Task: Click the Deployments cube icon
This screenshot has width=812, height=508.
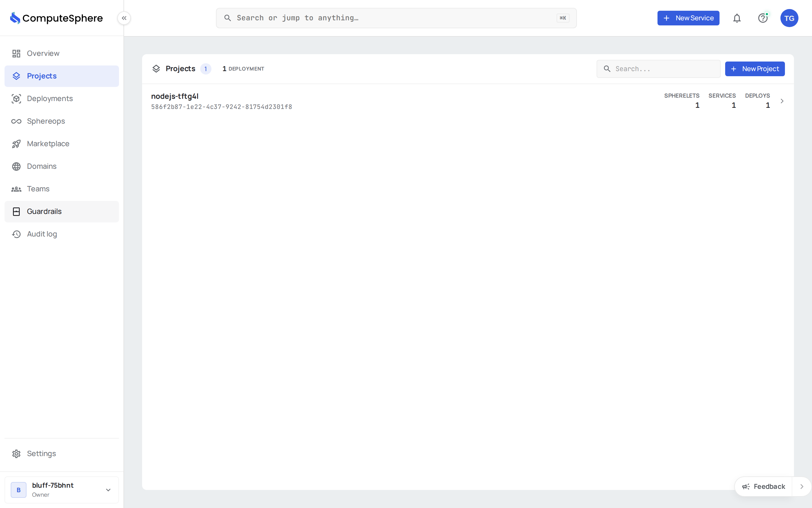Action: point(16,99)
